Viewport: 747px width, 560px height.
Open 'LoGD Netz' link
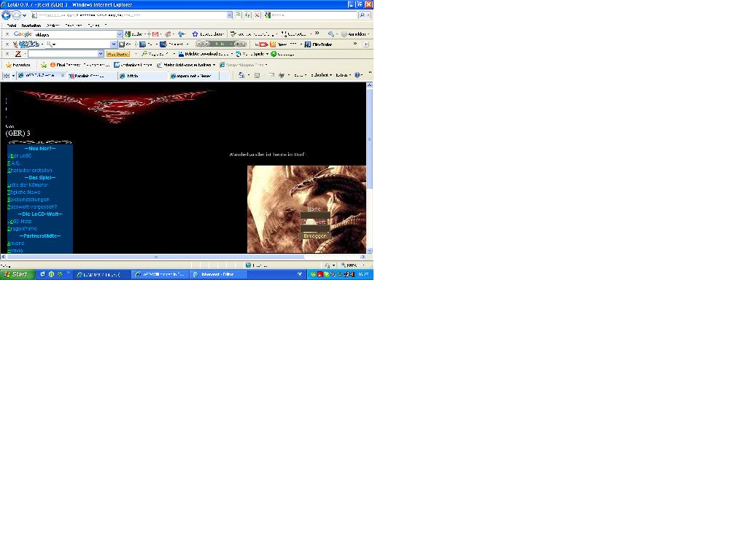(20, 222)
